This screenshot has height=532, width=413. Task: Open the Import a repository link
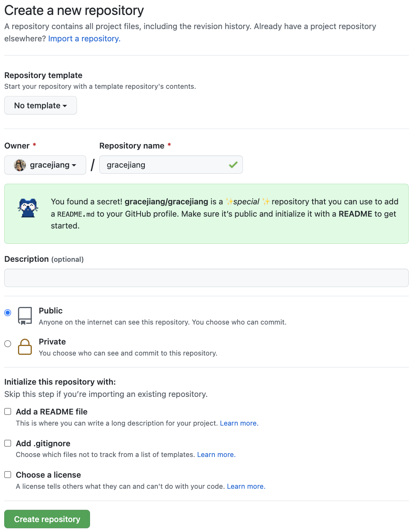[84, 39]
